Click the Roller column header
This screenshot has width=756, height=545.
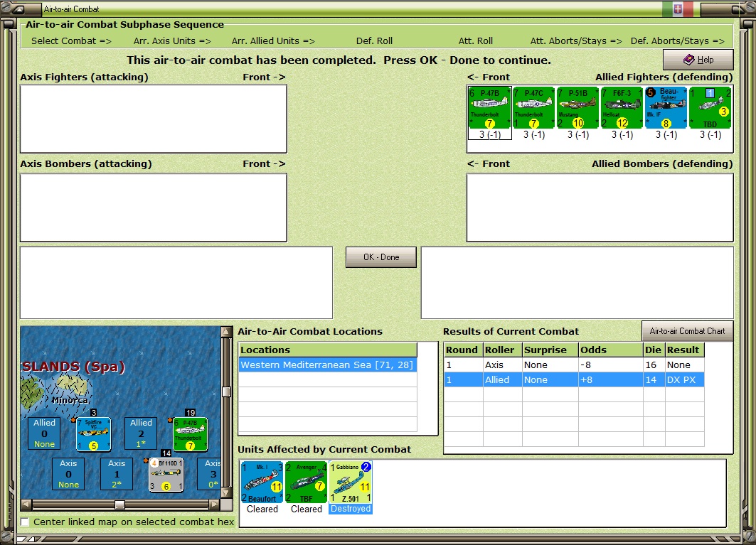pos(502,350)
